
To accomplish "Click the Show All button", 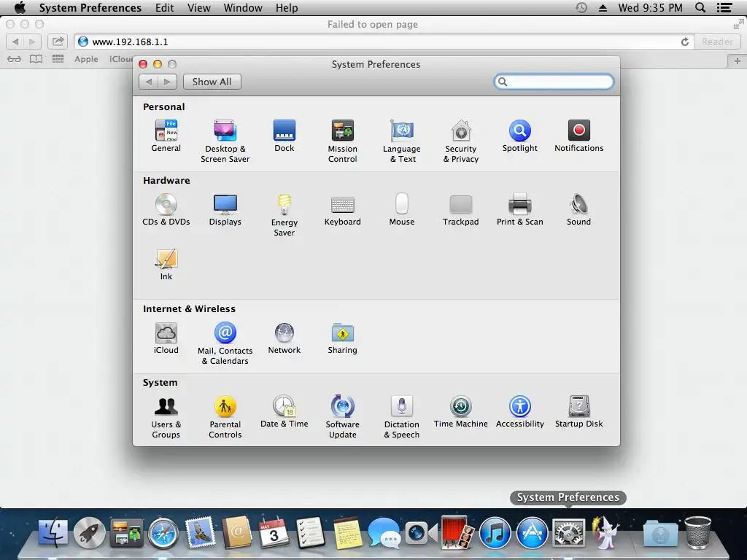I will 212,82.
